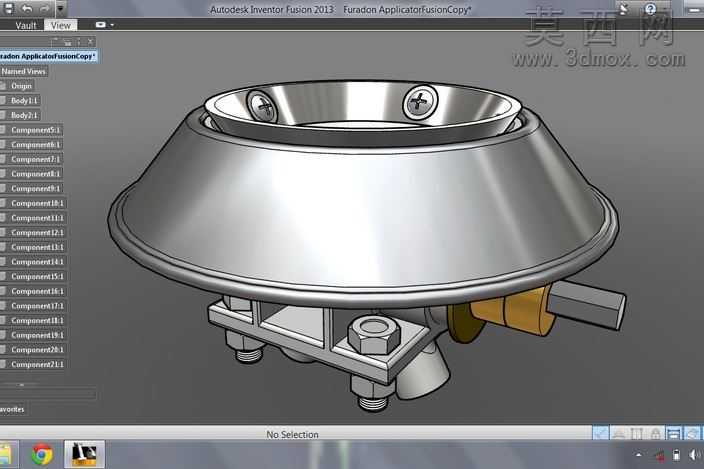Screen dimensions: 704x469
Task: Toggle the first highlighted status bar icon
Action: click(601, 433)
